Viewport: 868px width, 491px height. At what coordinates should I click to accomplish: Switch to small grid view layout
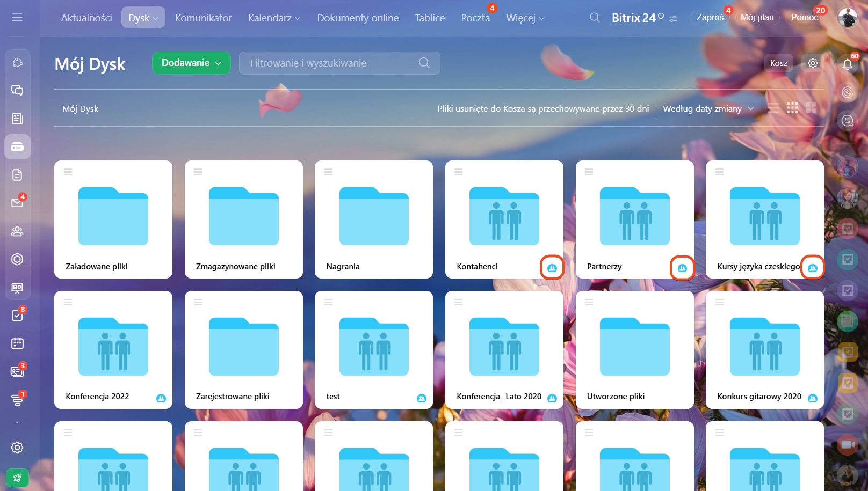click(792, 108)
